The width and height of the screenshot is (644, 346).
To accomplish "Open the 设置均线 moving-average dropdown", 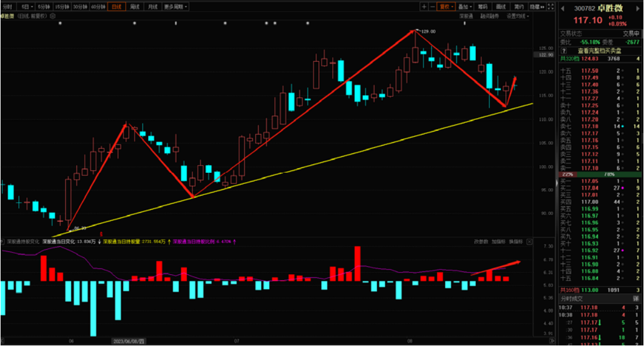I will 518,16.
